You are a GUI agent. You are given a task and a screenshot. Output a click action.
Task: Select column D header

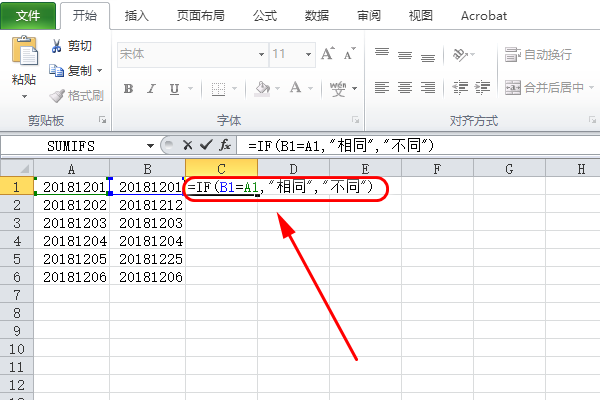pos(293,168)
